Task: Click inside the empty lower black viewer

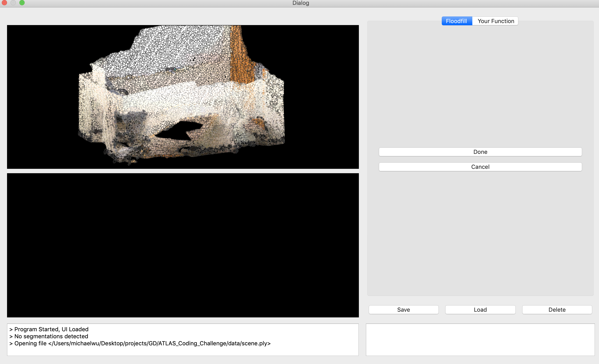Action: (x=183, y=245)
